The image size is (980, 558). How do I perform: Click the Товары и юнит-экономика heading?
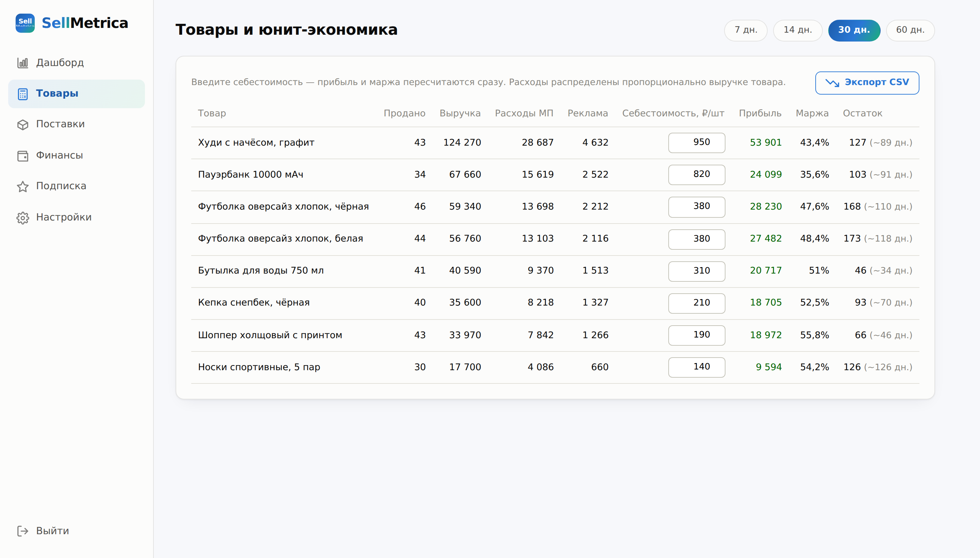(286, 30)
